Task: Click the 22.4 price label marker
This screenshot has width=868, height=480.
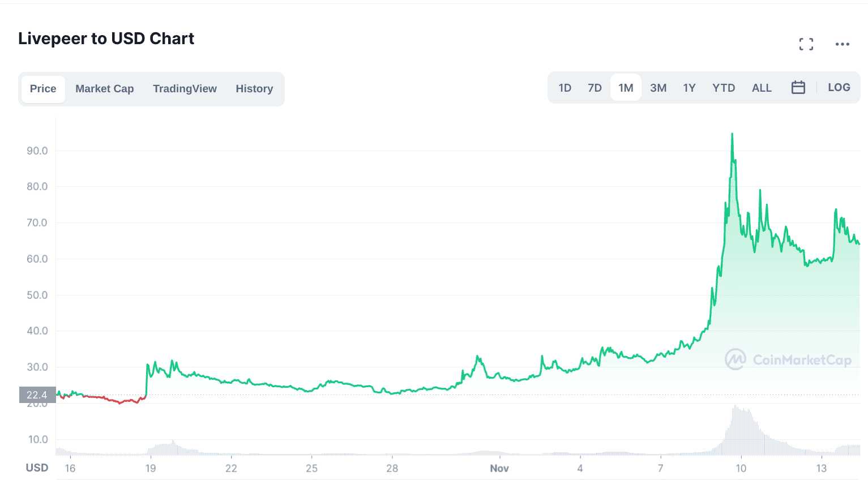Action: coord(37,395)
